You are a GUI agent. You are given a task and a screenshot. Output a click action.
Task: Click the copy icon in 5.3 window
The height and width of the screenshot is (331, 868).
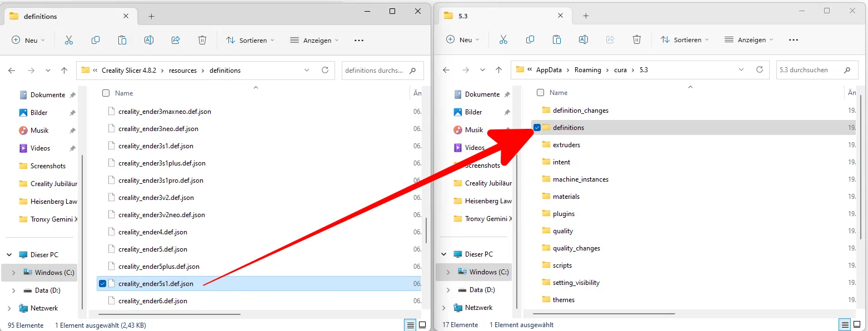(530, 39)
